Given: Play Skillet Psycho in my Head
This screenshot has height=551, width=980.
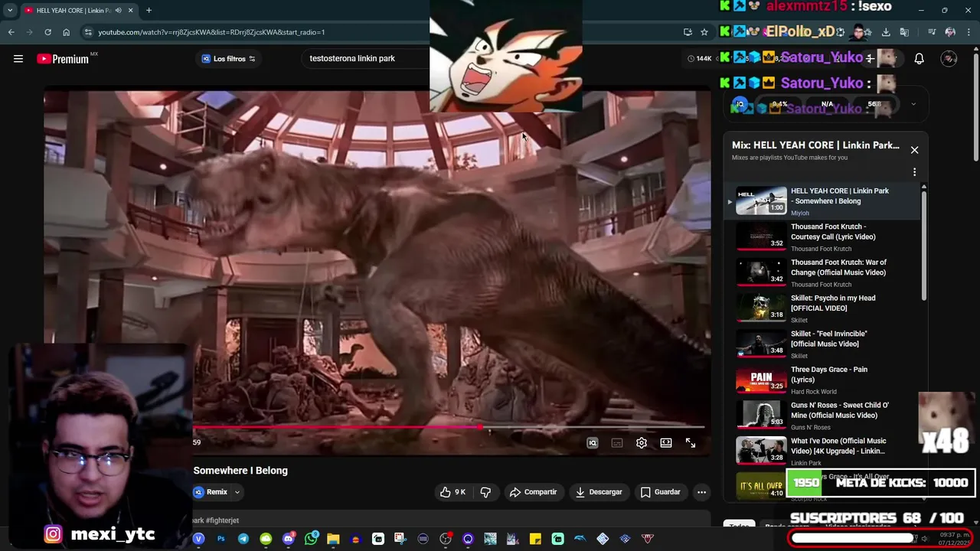Looking at the screenshot, I should point(823,308).
